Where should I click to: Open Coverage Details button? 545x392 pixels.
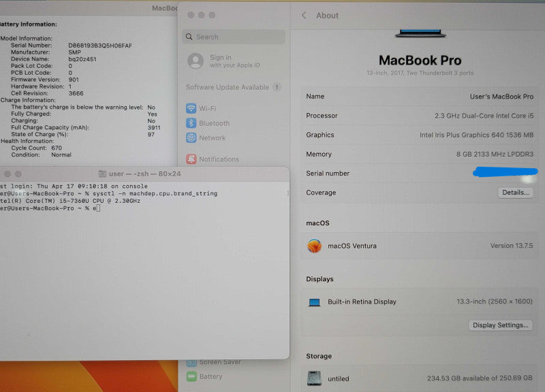click(x=515, y=193)
